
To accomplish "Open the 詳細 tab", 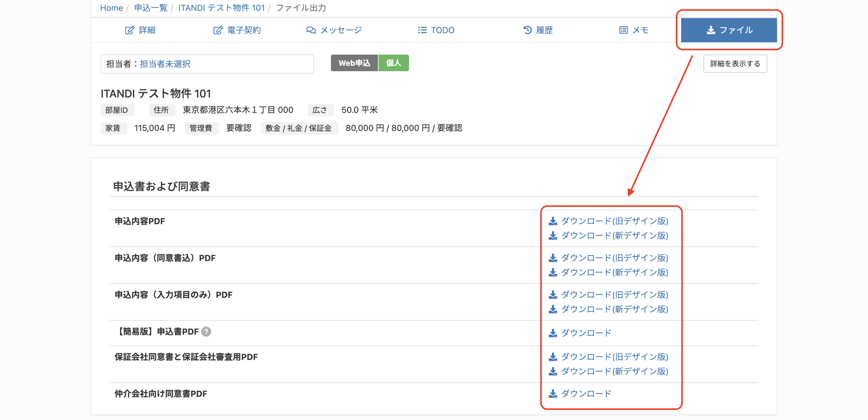I will point(140,30).
